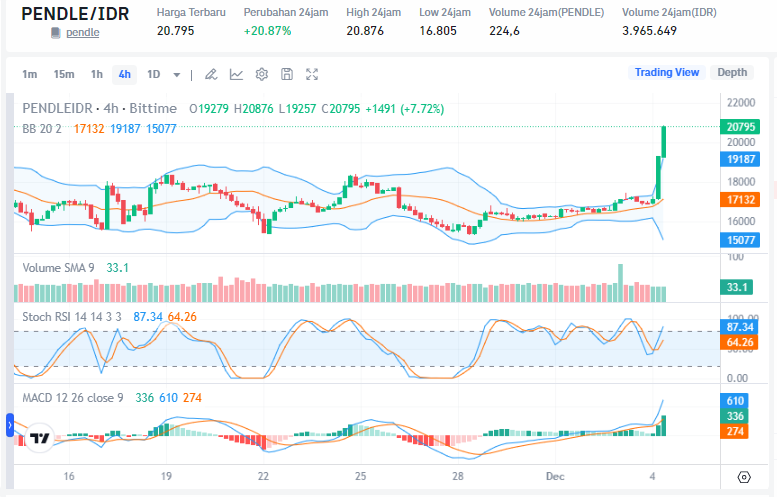This screenshot has width=777, height=497.
Task: Click the 4 date on time axis
Action: [x=652, y=476]
